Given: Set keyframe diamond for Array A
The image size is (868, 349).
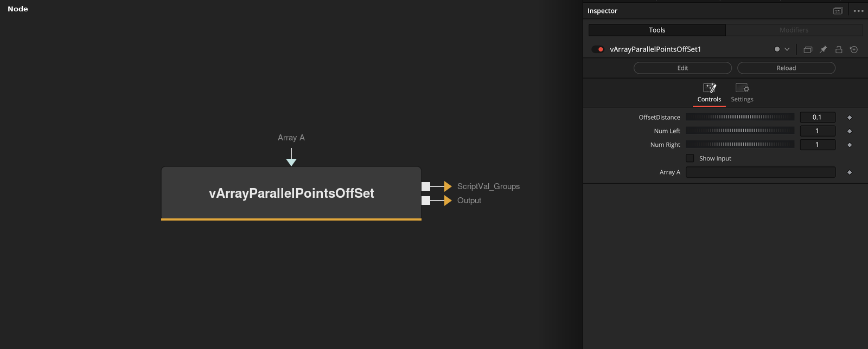Looking at the screenshot, I should click(x=850, y=172).
